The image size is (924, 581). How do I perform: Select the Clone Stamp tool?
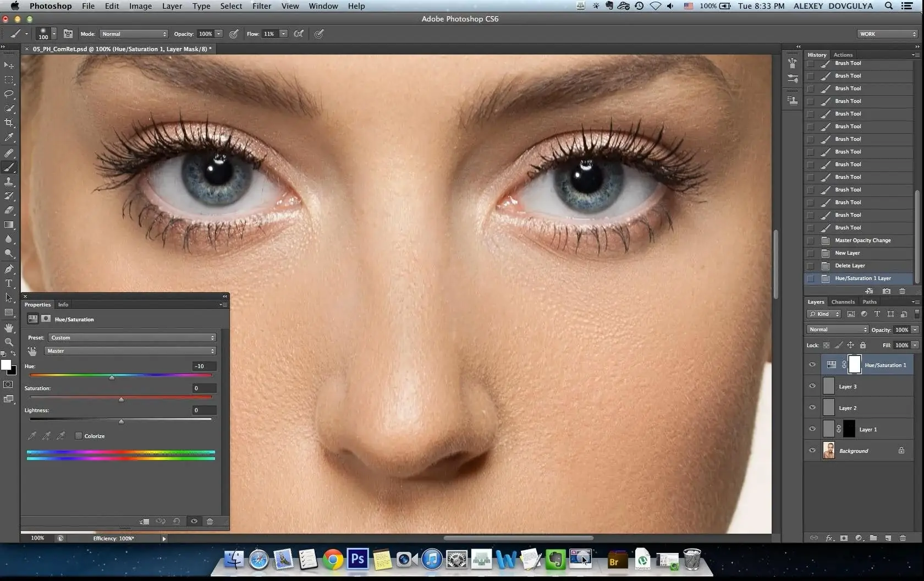click(x=9, y=182)
